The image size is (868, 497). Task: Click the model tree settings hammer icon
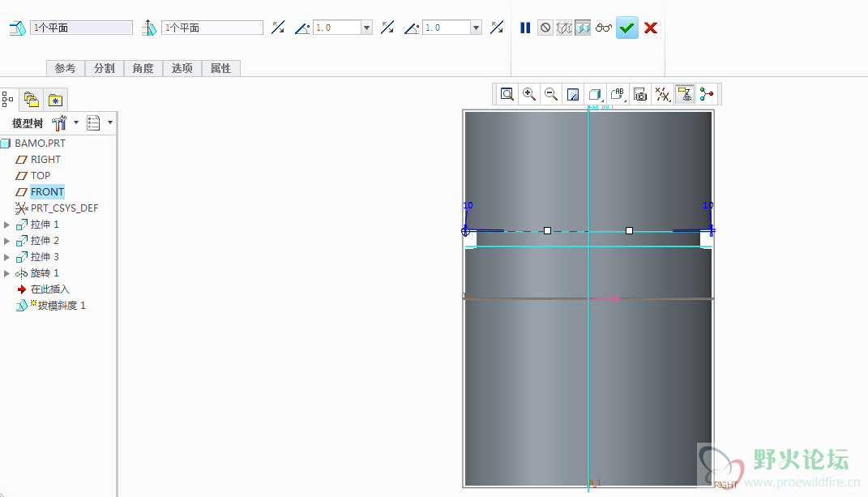tap(58, 123)
